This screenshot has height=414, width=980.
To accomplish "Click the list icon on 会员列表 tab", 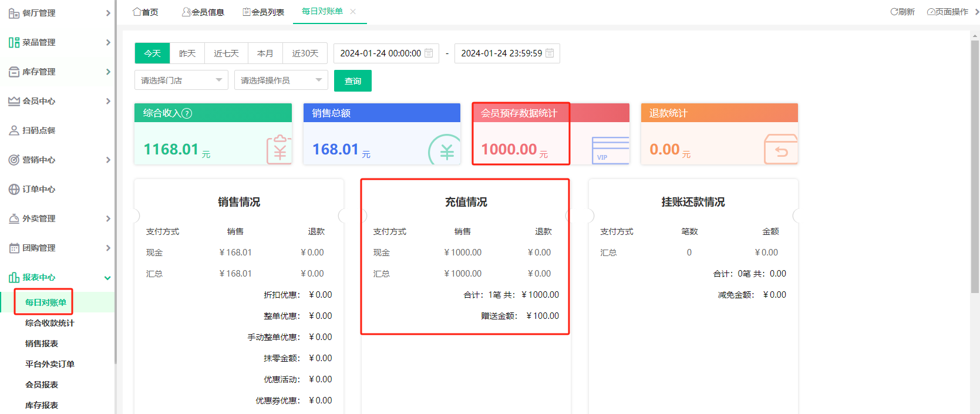I will point(247,12).
